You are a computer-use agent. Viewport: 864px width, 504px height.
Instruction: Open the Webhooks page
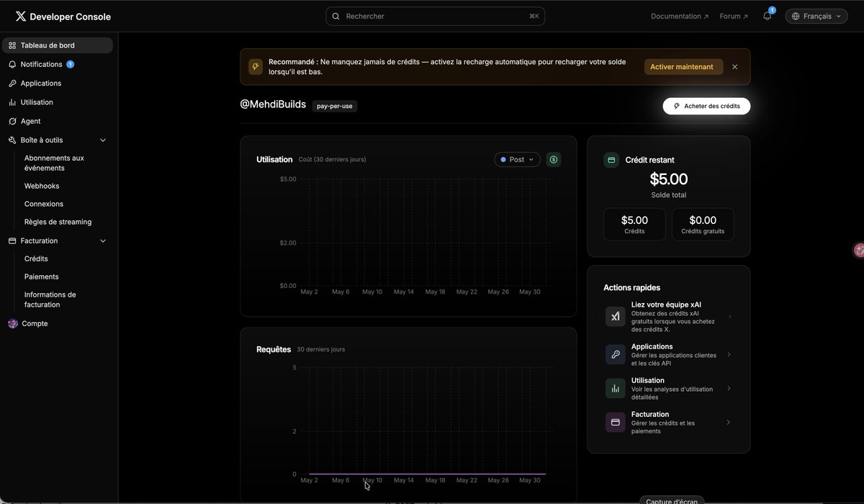[x=42, y=186]
